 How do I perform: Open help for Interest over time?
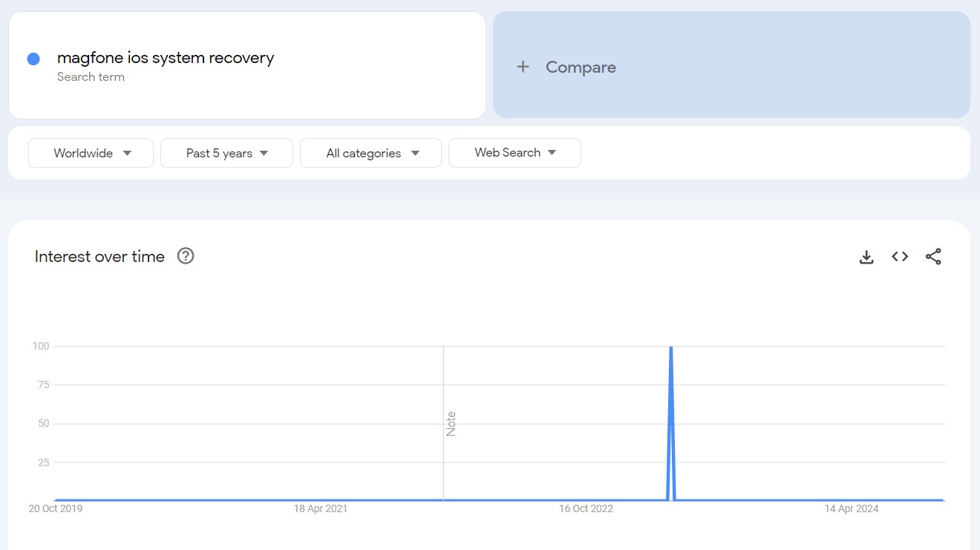(186, 256)
